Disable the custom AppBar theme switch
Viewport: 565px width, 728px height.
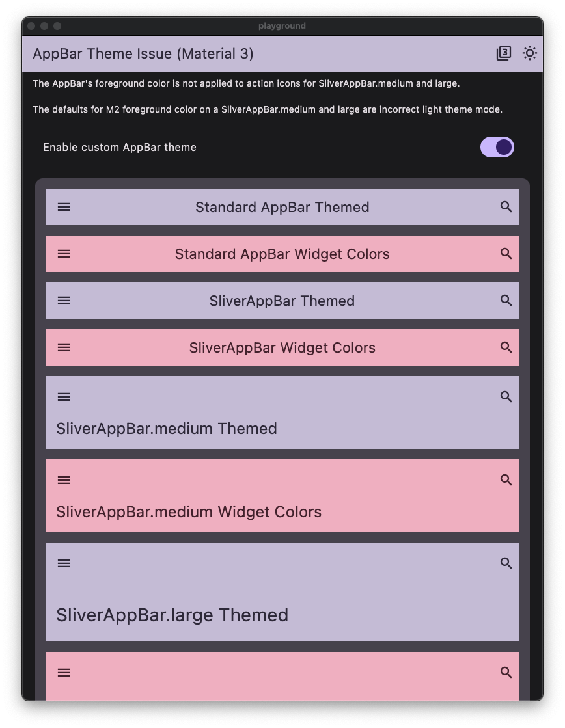tap(497, 147)
